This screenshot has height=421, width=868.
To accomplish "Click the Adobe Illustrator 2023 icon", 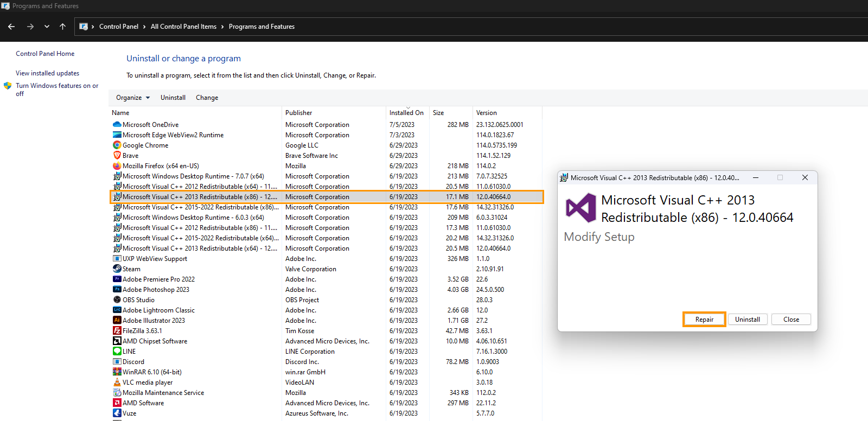I will (x=117, y=320).
